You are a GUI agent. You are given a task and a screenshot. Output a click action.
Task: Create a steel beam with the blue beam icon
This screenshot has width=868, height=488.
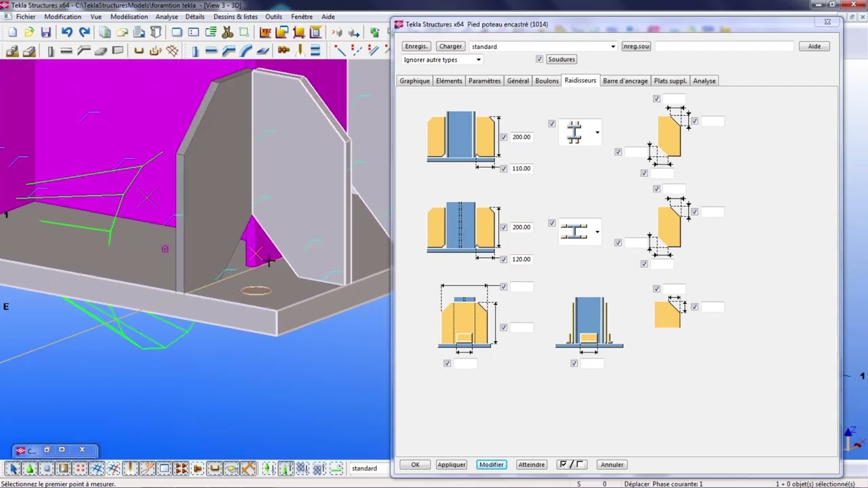pos(211,50)
